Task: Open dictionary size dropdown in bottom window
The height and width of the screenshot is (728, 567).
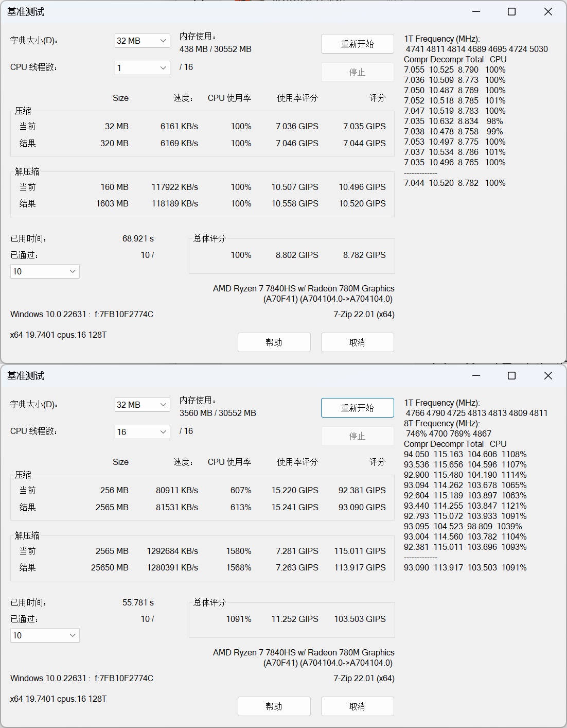Action: [x=143, y=405]
